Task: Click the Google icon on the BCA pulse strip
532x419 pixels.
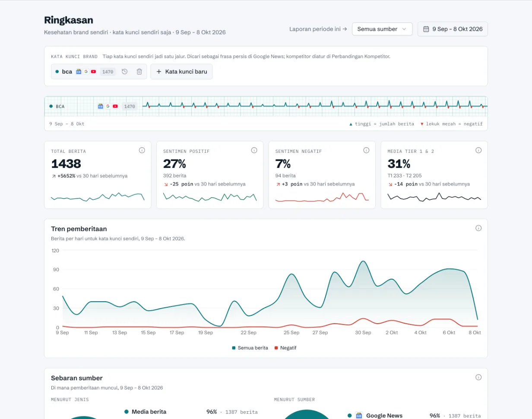Action: coord(108,106)
